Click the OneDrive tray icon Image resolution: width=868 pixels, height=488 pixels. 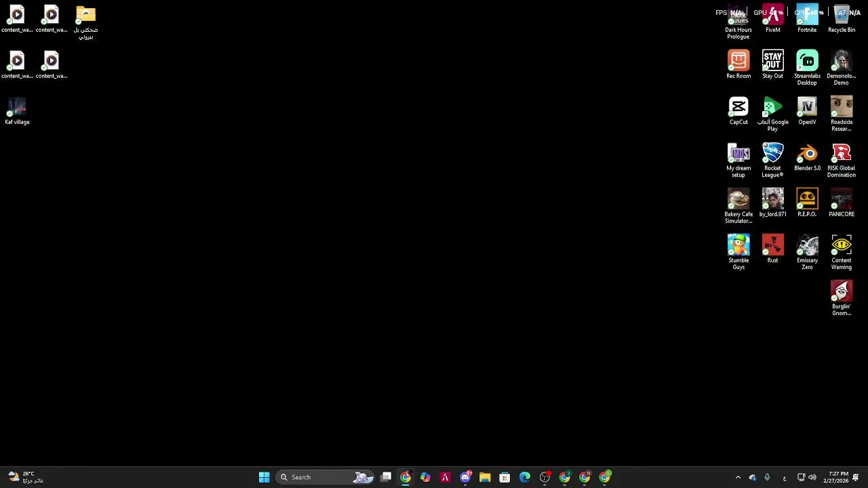tap(753, 477)
